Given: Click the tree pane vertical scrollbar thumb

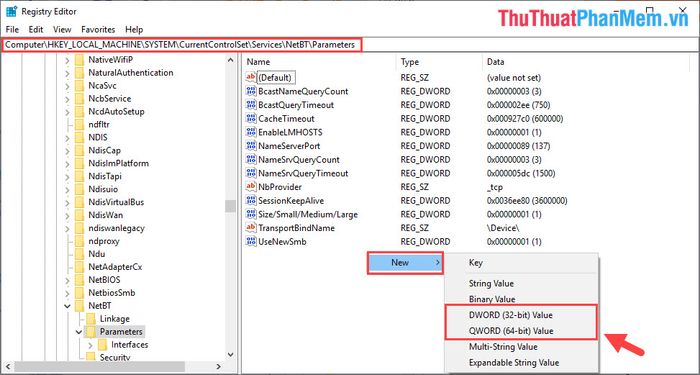Looking at the screenshot, I should point(230,206).
